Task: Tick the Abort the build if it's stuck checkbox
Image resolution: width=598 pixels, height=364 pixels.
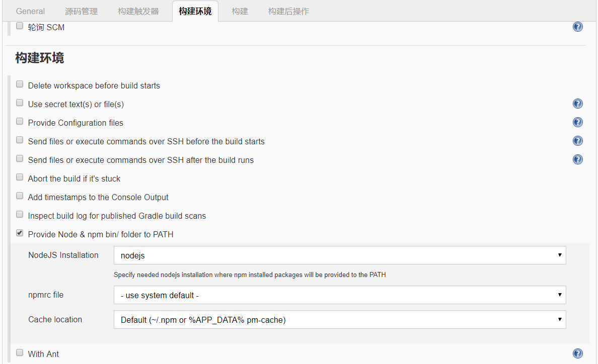Action: [x=20, y=177]
